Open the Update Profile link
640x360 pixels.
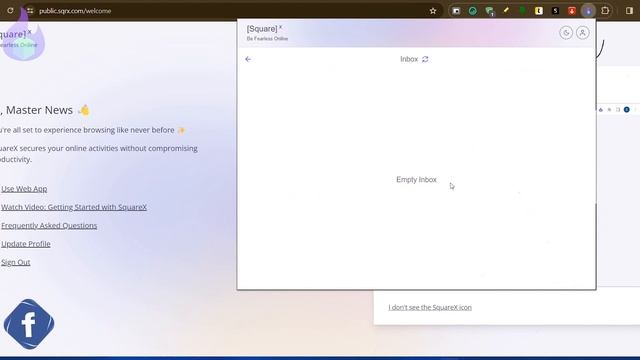pos(26,244)
